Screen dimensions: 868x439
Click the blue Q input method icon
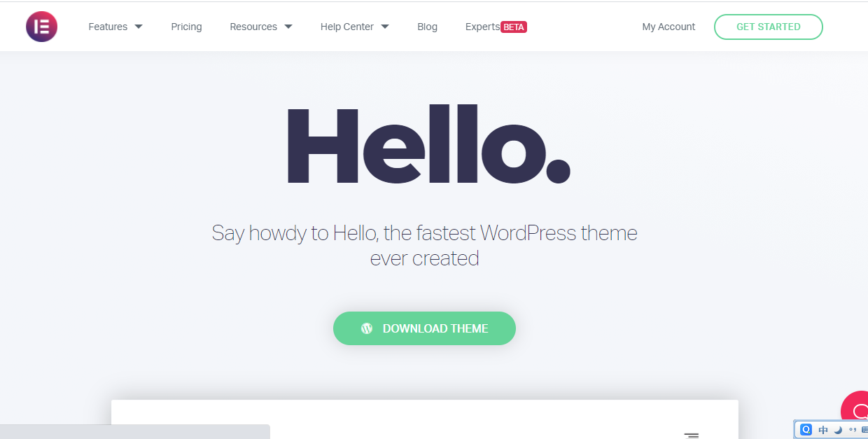pyautogui.click(x=806, y=430)
